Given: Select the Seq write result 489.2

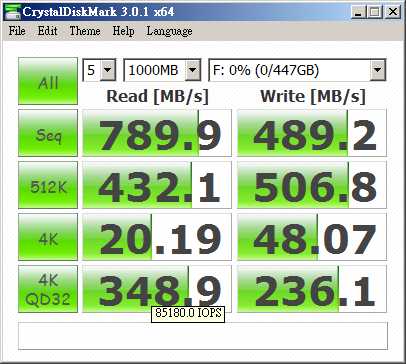Looking at the screenshot, I should click(x=312, y=133).
